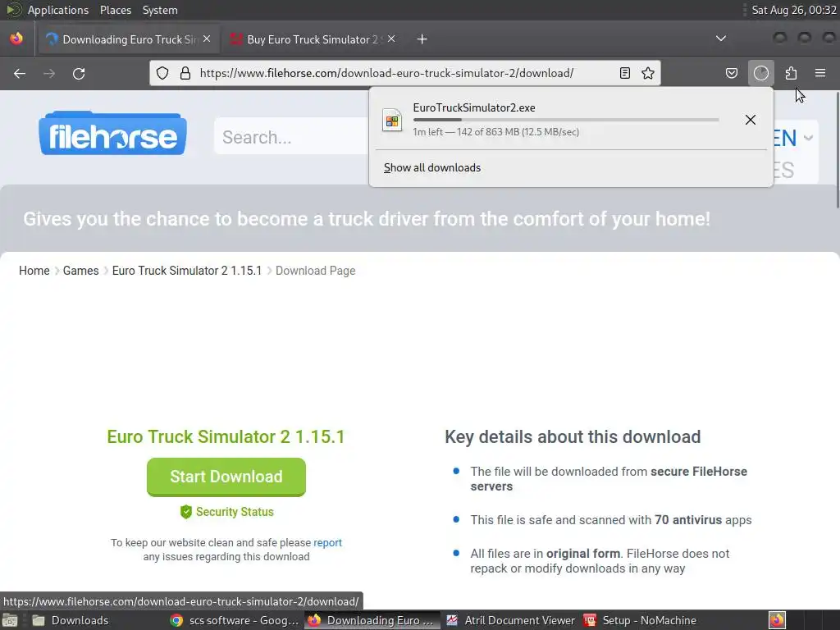840x630 pixels.
Task: Click Show all downloads
Action: [x=432, y=167]
